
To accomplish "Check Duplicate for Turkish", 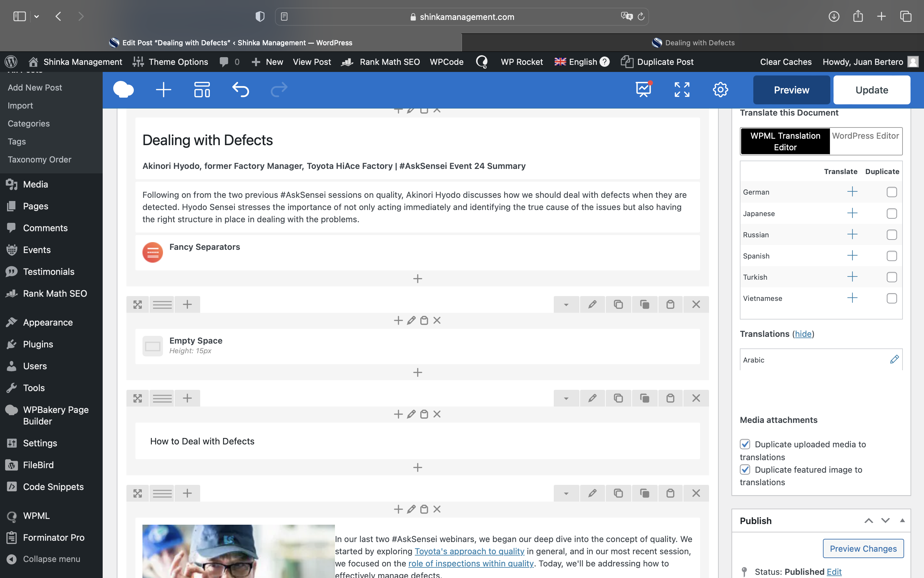I will [892, 277].
